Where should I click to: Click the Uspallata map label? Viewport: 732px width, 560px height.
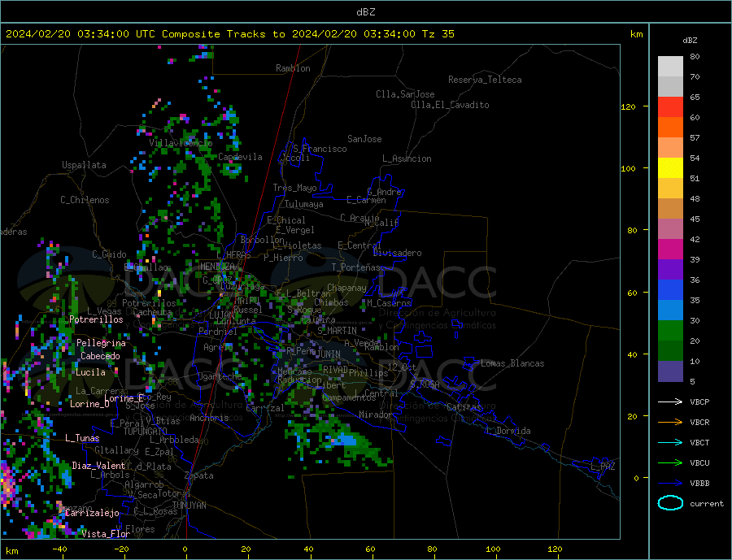tap(84, 165)
